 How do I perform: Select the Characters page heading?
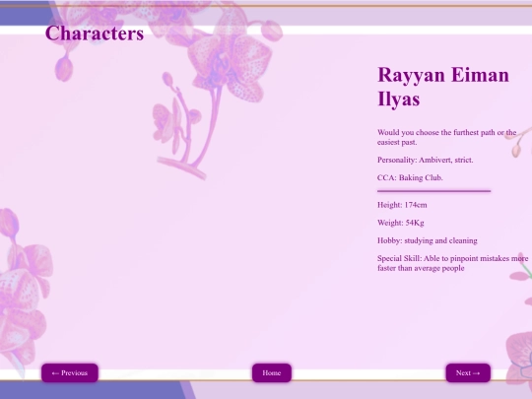pyautogui.click(x=95, y=33)
